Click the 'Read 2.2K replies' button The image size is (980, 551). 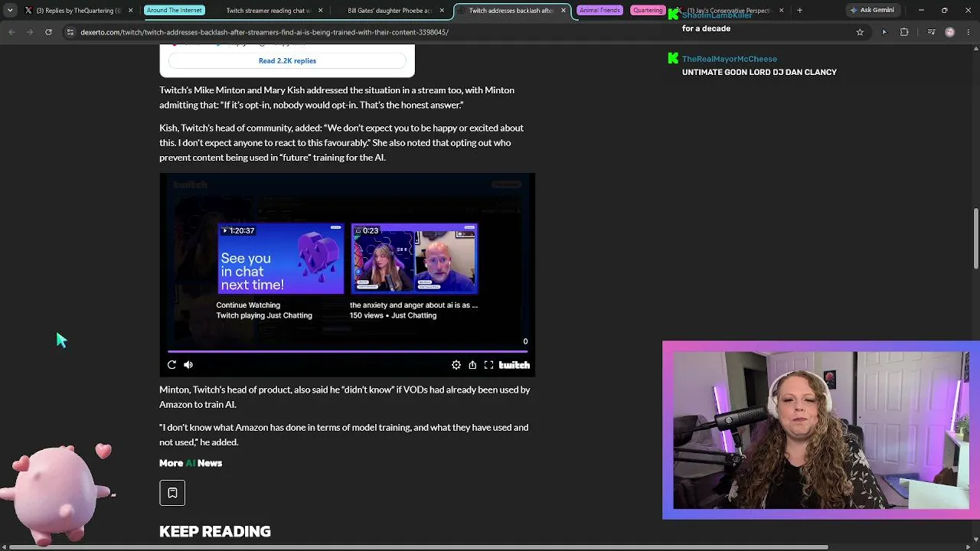(287, 60)
